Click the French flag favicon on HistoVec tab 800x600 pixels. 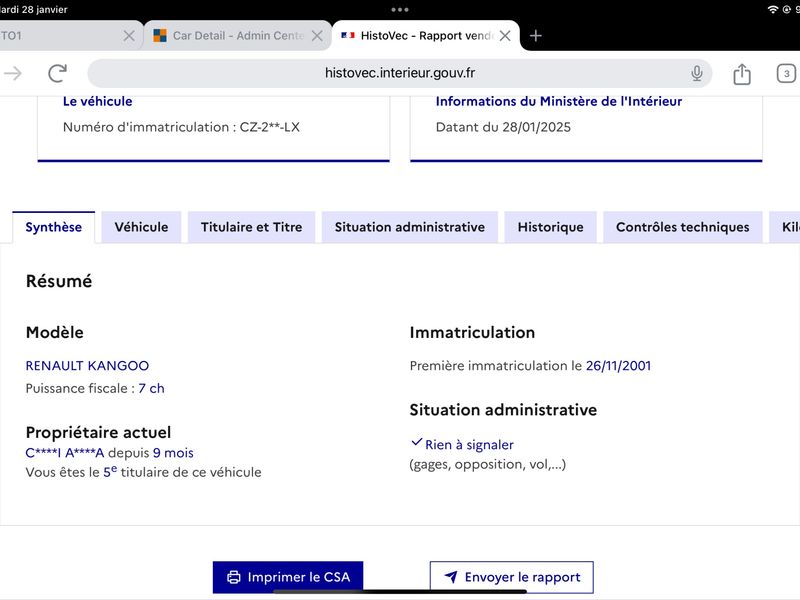347,35
